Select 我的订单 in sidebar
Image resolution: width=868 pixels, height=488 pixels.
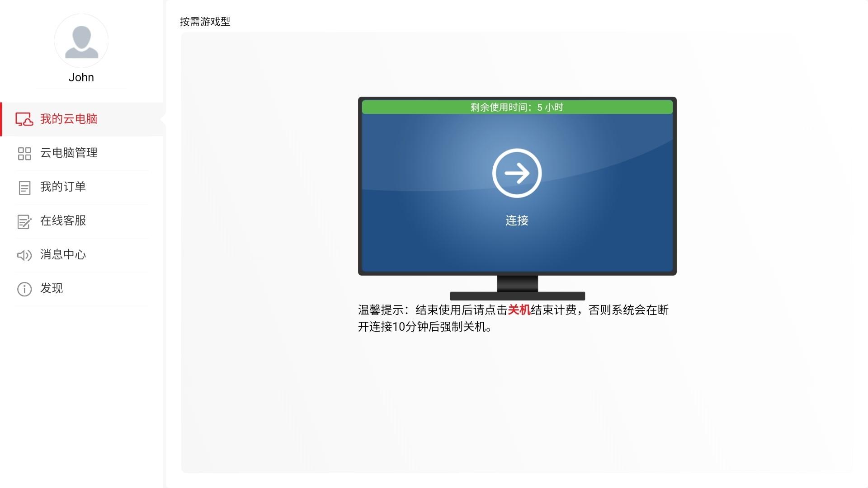[x=63, y=187]
